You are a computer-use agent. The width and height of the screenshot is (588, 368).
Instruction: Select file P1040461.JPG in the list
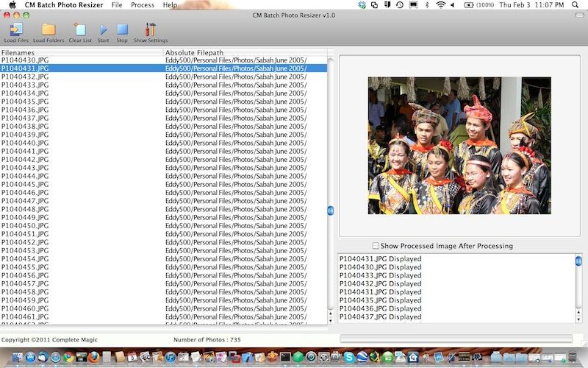(163, 316)
